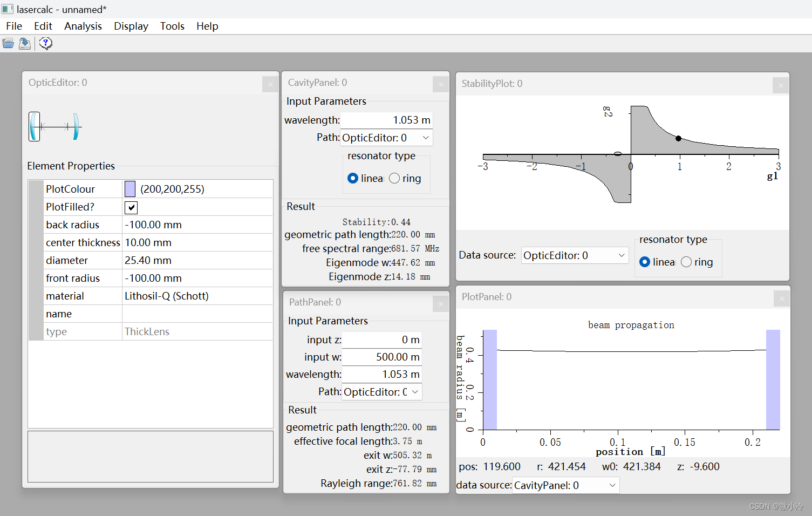Click pos: 119.600 readout
Viewport: 812px width, 516px height.
(x=489, y=466)
